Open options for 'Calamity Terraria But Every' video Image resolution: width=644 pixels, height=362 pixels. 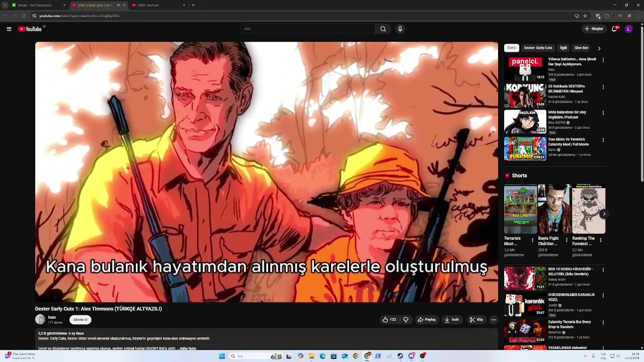603,323
